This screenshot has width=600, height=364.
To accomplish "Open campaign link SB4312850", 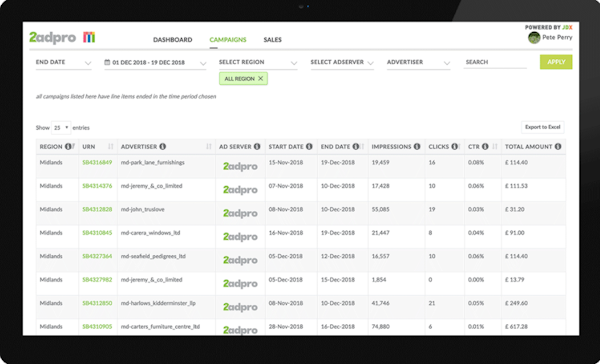I will pyautogui.click(x=97, y=303).
